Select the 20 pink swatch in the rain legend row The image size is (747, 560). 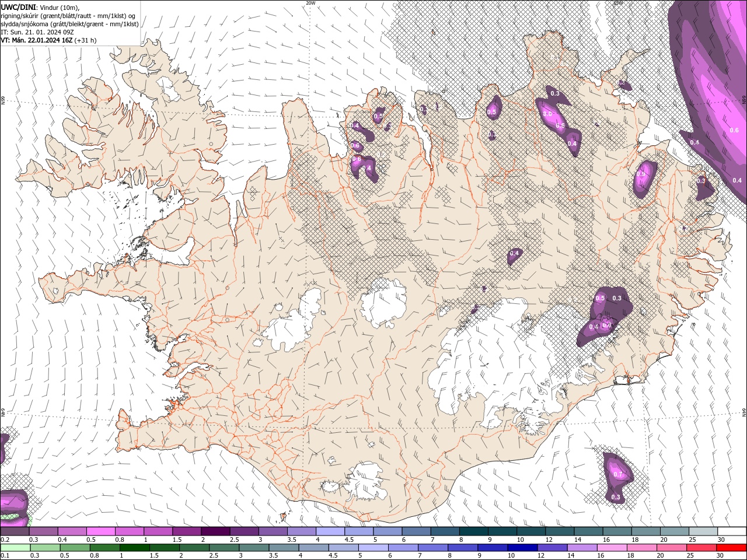point(672,548)
